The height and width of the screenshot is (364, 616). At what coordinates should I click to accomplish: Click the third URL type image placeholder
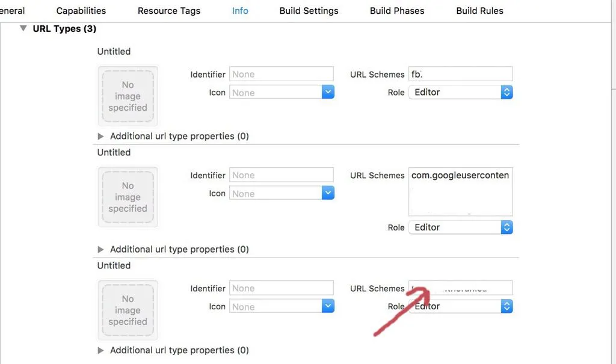point(128,310)
